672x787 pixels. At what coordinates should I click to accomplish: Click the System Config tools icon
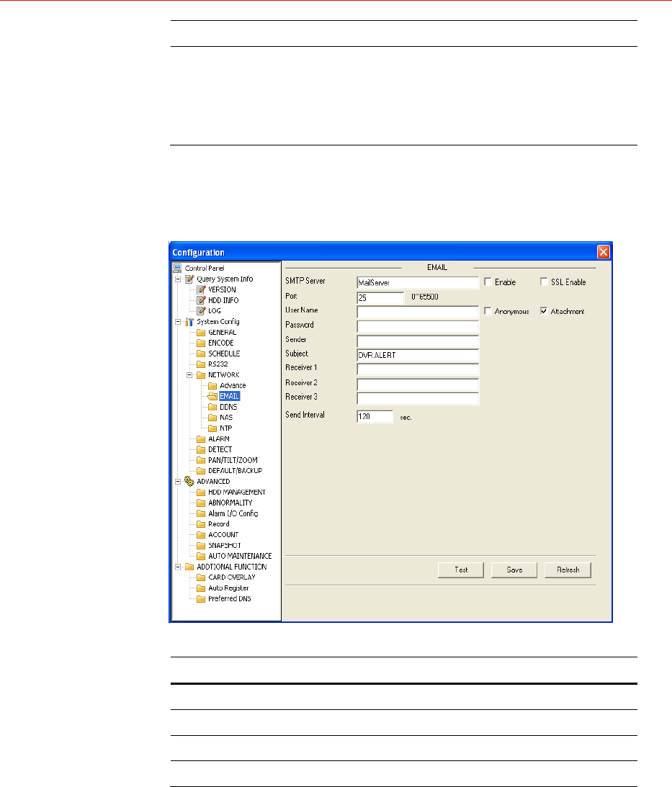189,322
